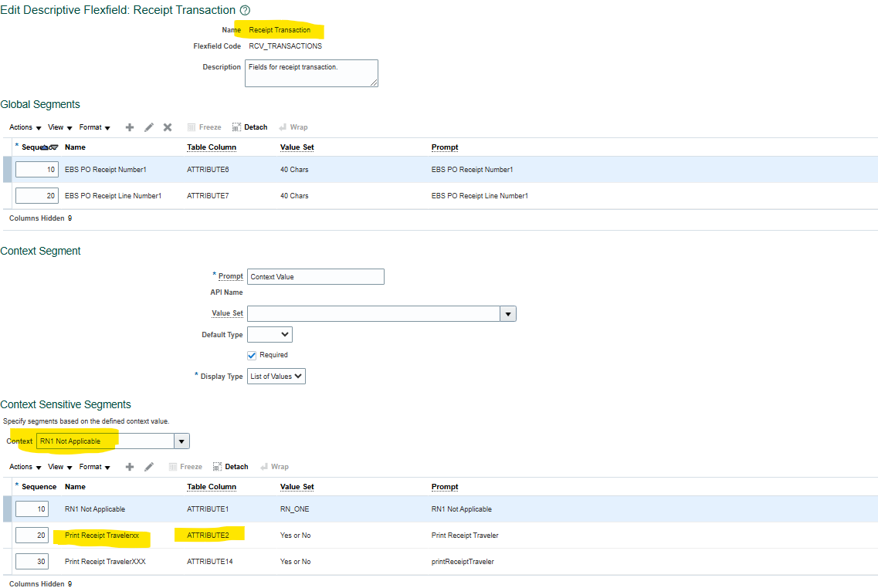The width and height of the screenshot is (878, 588).
Task: Edit the selected global segment
Action: pyautogui.click(x=149, y=127)
